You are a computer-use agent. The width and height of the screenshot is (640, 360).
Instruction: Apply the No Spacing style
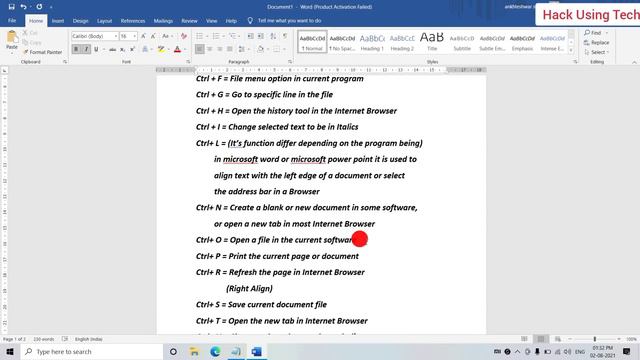click(x=342, y=42)
